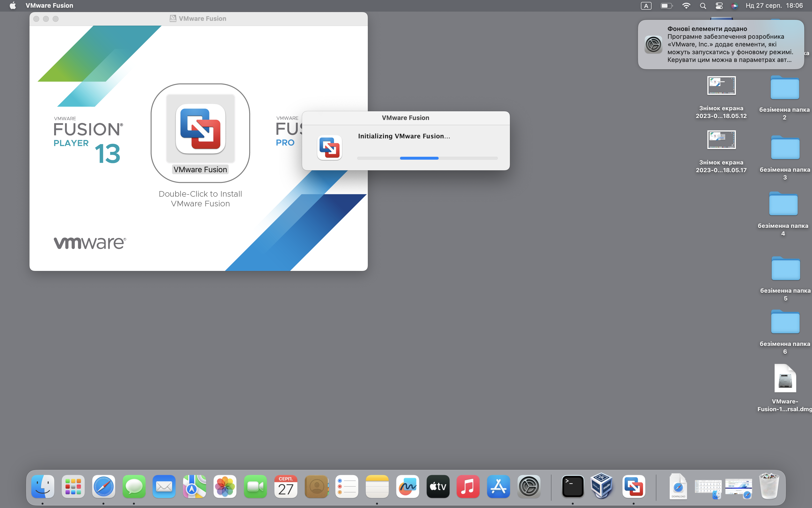Open the Apple menu
Image resolution: width=812 pixels, height=508 pixels.
13,6
